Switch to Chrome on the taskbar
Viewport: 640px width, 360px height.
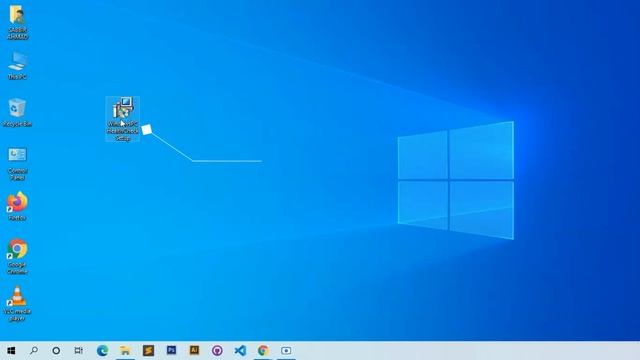coord(263,351)
